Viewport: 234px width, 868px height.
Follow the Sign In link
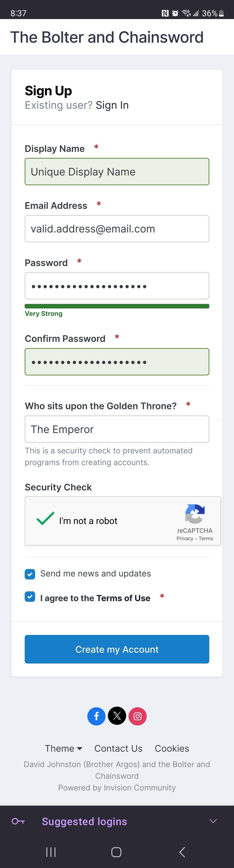[x=112, y=105]
